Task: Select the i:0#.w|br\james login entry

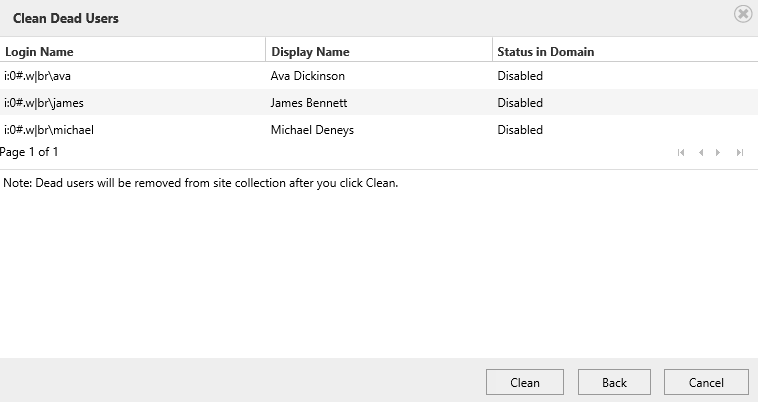Action: (44, 103)
